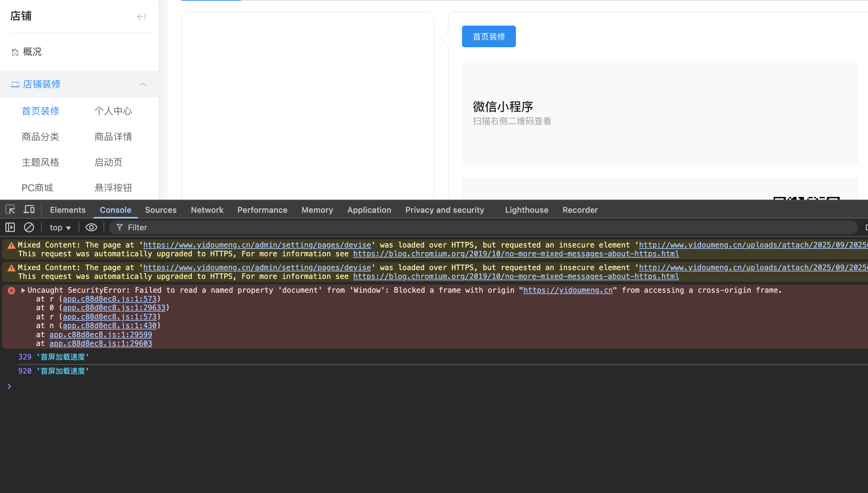This screenshot has height=493, width=868.
Task: Toggle the live expression eye icon
Action: click(91, 227)
